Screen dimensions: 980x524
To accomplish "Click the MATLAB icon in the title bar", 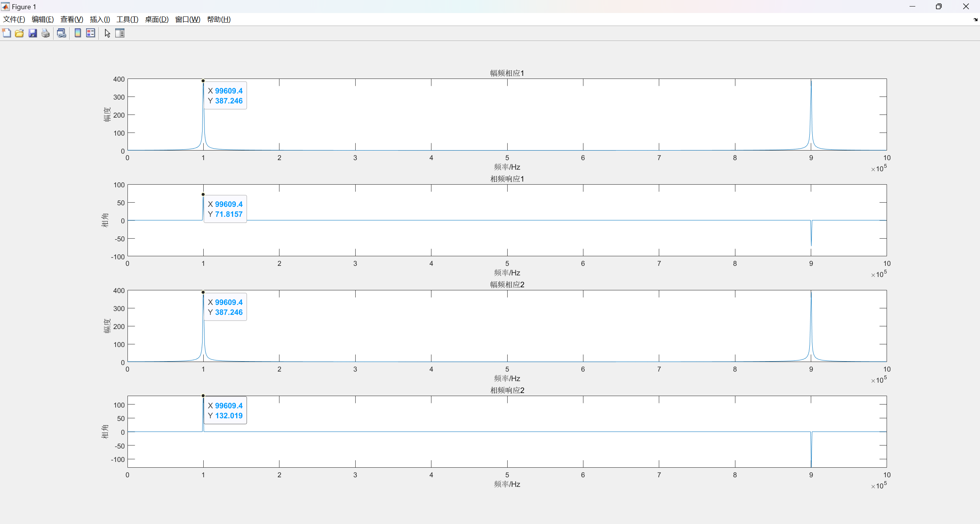I will pyautogui.click(x=5, y=7).
